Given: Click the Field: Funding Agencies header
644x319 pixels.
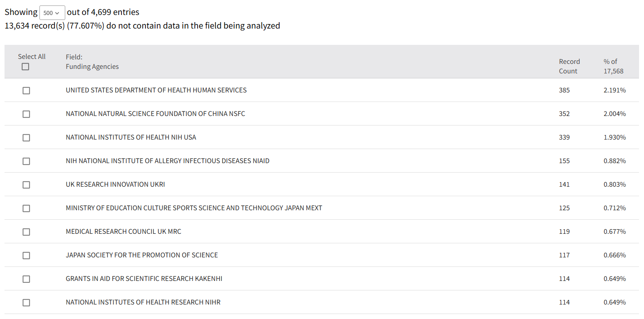Looking at the screenshot, I should [92, 62].
